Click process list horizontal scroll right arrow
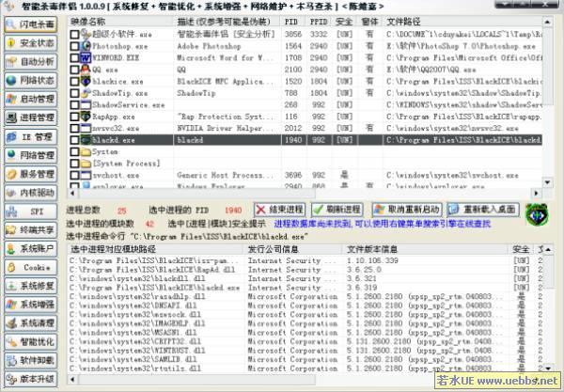 (537, 194)
